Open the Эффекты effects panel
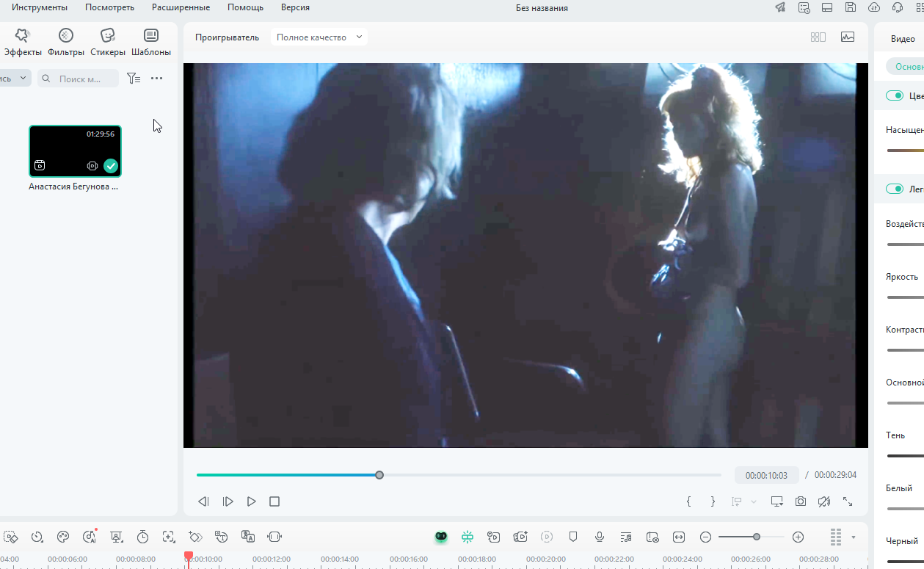This screenshot has height=569, width=924. tap(22, 43)
